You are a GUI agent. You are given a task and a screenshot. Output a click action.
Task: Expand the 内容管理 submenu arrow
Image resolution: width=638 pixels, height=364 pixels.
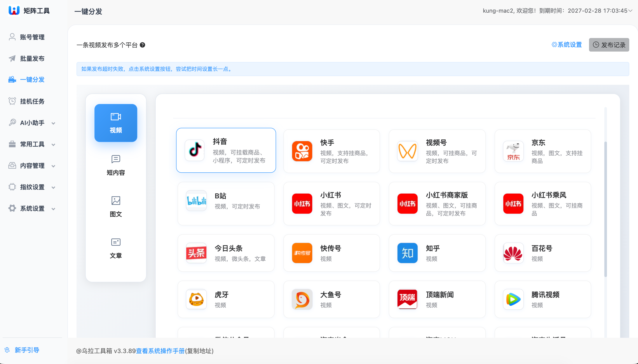point(53,166)
